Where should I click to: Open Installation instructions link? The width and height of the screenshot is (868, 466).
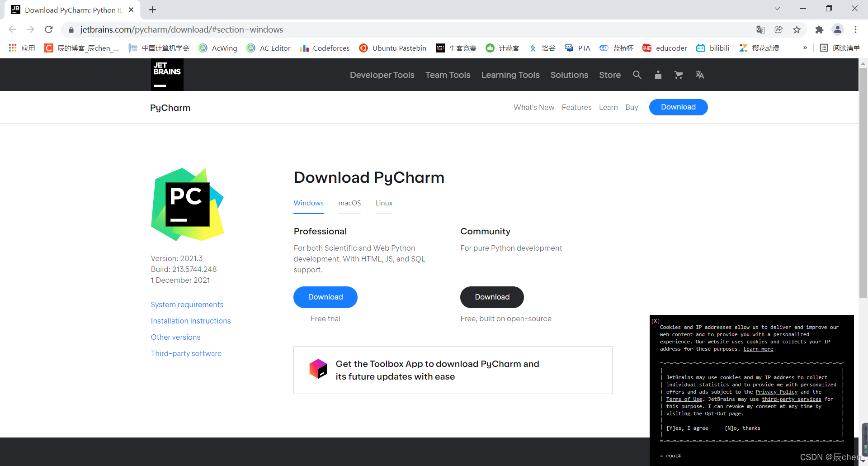pos(191,321)
